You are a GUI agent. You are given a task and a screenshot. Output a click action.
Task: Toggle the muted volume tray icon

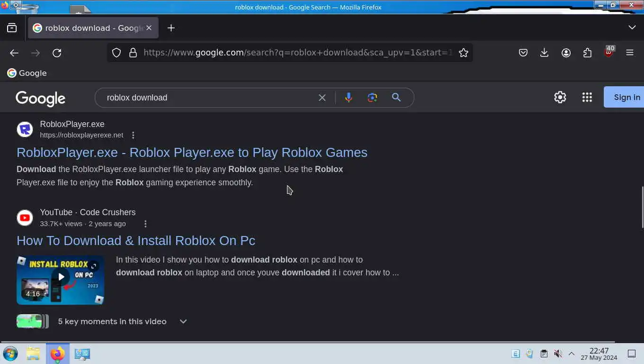coord(558,354)
